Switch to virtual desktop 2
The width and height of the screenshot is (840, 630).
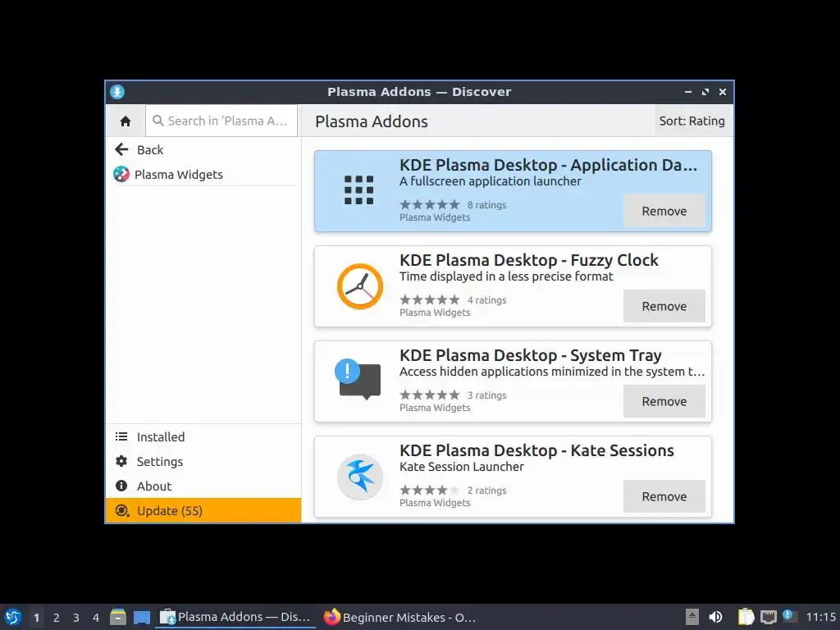coord(57,618)
